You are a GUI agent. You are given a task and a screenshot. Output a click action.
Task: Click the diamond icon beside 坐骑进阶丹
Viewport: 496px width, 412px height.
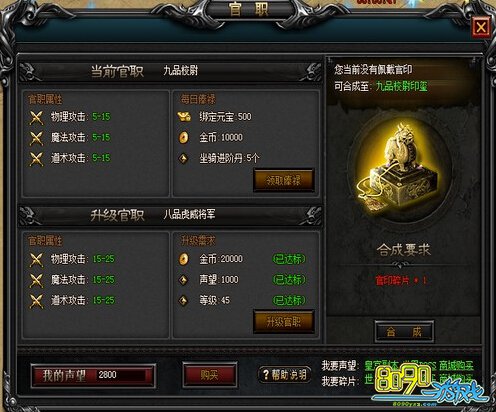184,158
